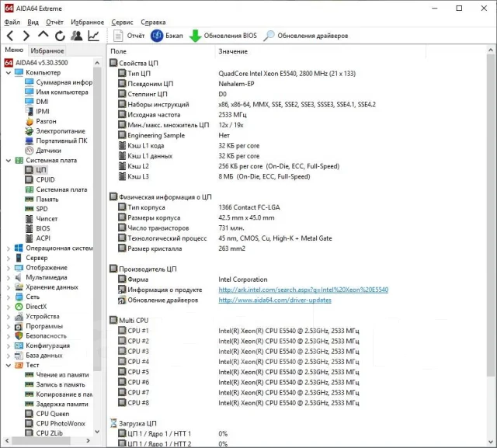Collapse the Системная плата parent node
497x448 pixels.
9,160
